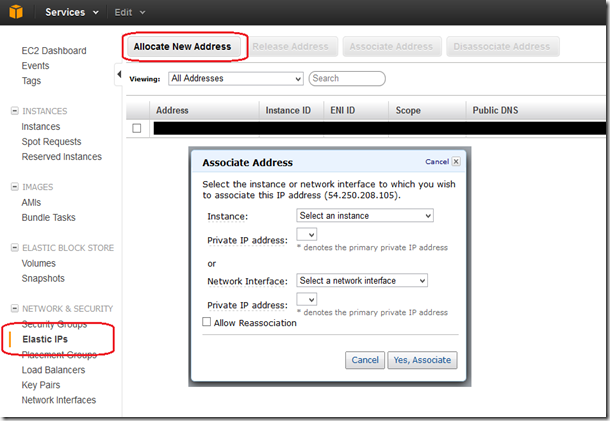Open Private IP dropdown under Network Interface
Image resolution: width=610 pixels, height=421 pixels.
coord(307,300)
